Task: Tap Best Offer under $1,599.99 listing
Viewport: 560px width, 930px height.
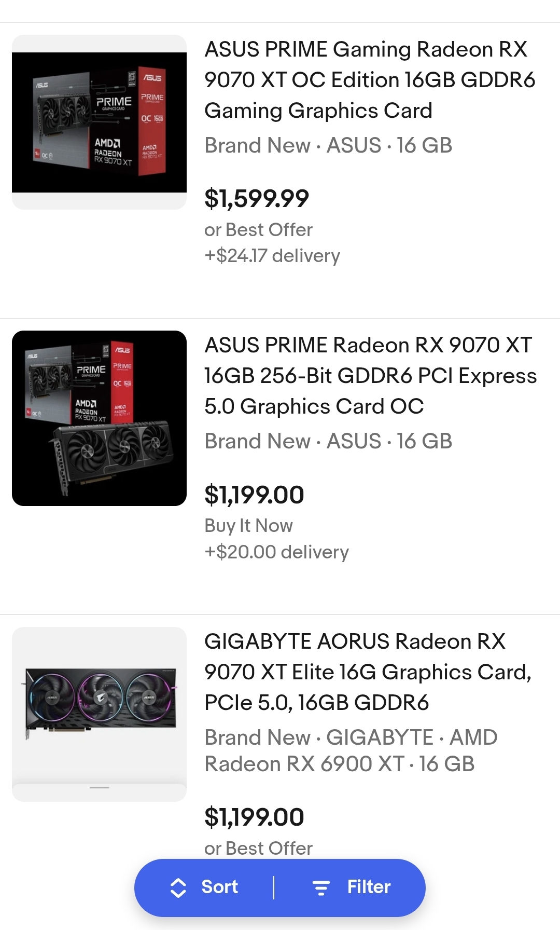Action: (258, 230)
